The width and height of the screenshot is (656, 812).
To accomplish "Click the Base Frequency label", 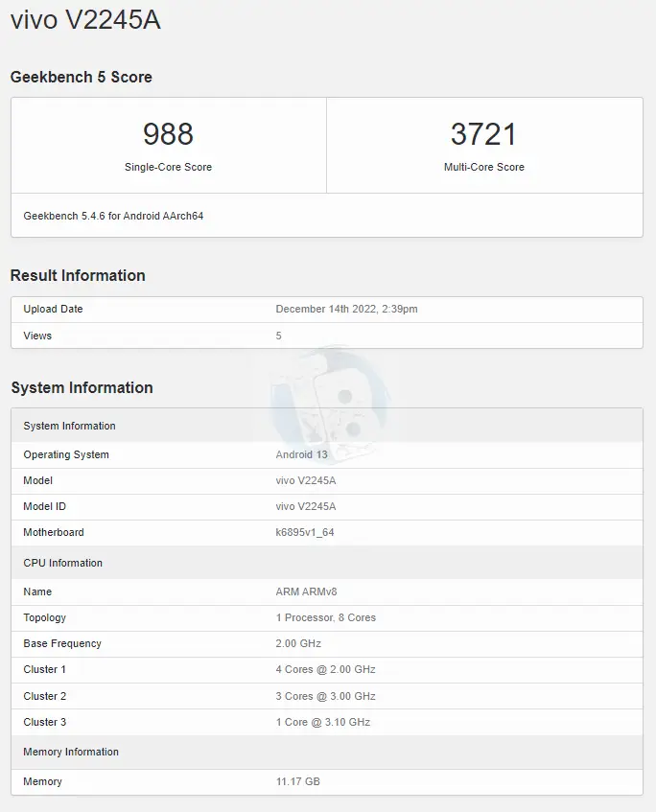I will pos(62,643).
